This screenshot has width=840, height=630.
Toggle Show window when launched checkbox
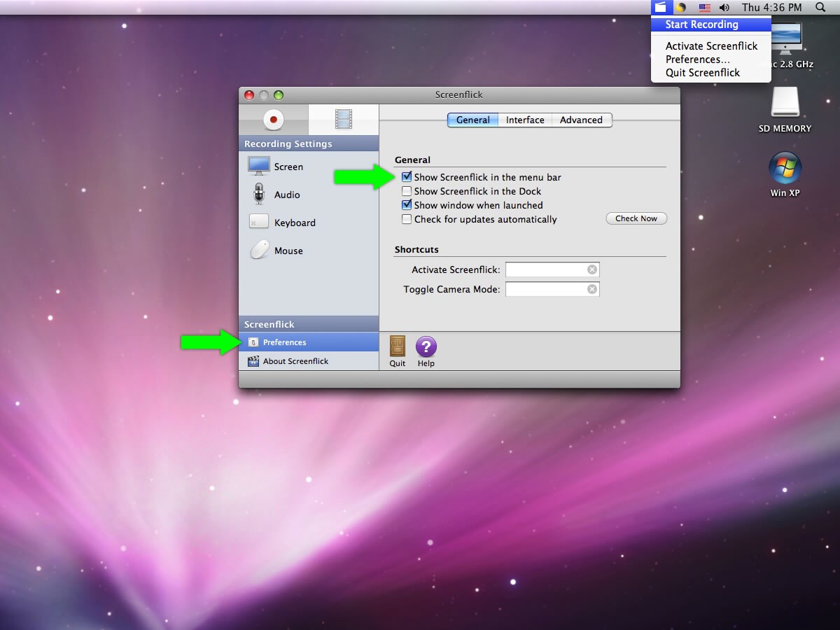pyautogui.click(x=407, y=205)
